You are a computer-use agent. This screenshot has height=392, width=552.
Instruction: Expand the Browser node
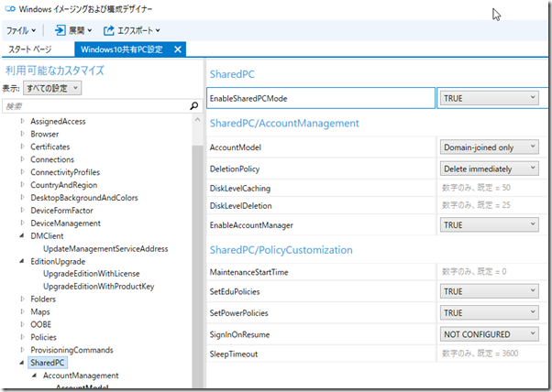(23, 134)
